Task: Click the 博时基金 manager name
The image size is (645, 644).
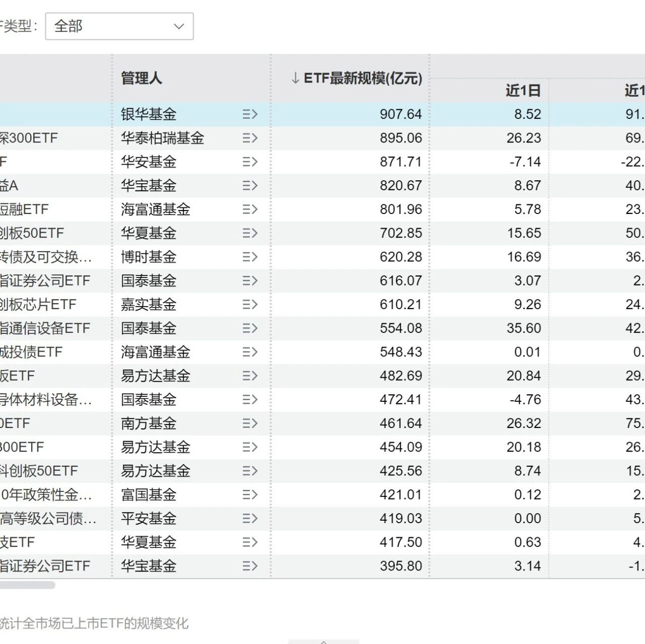Action: pos(149,257)
